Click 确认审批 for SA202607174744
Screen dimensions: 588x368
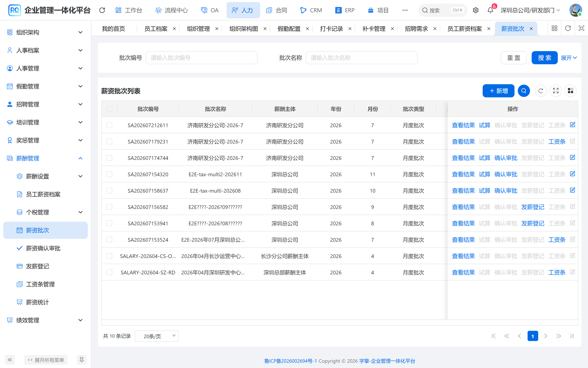[x=506, y=158]
